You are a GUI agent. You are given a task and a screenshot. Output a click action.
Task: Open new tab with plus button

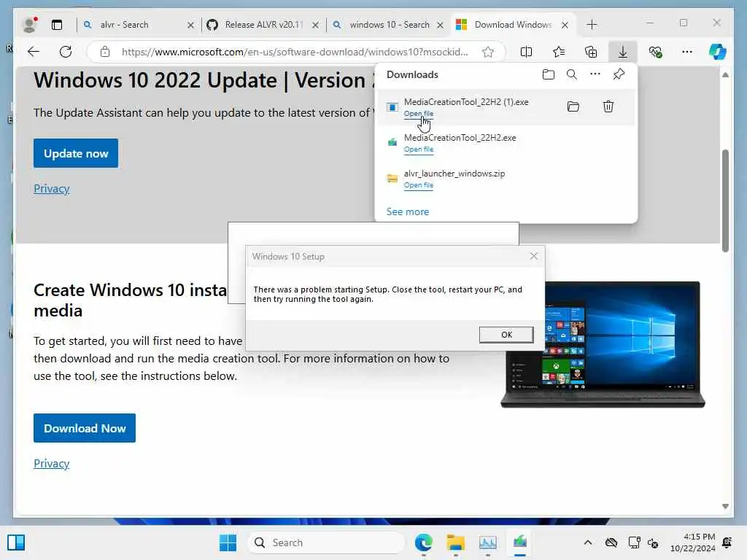592,24
